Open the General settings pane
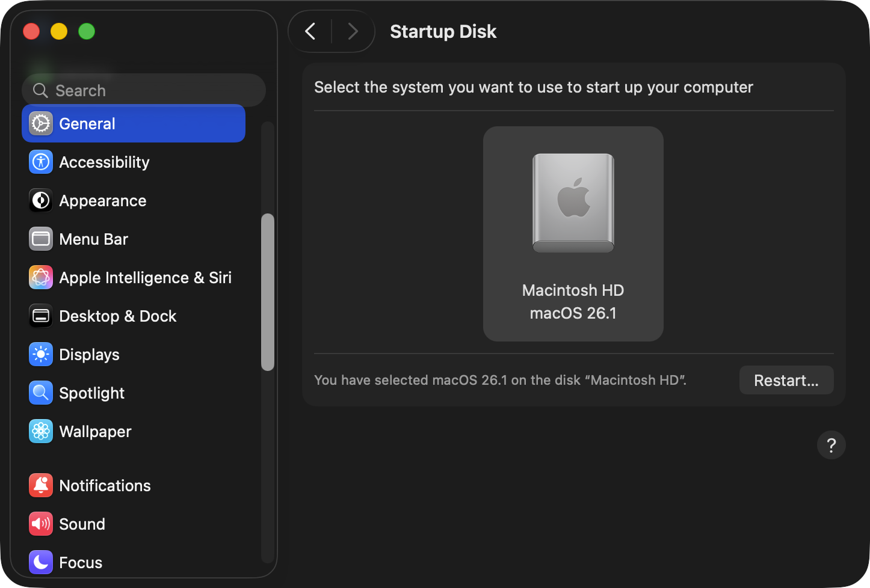Viewport: 870px width, 588px height. pyautogui.click(x=134, y=123)
